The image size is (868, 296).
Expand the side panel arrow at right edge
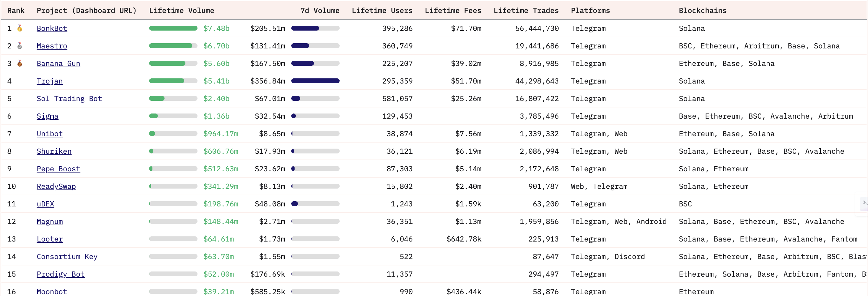click(x=864, y=202)
